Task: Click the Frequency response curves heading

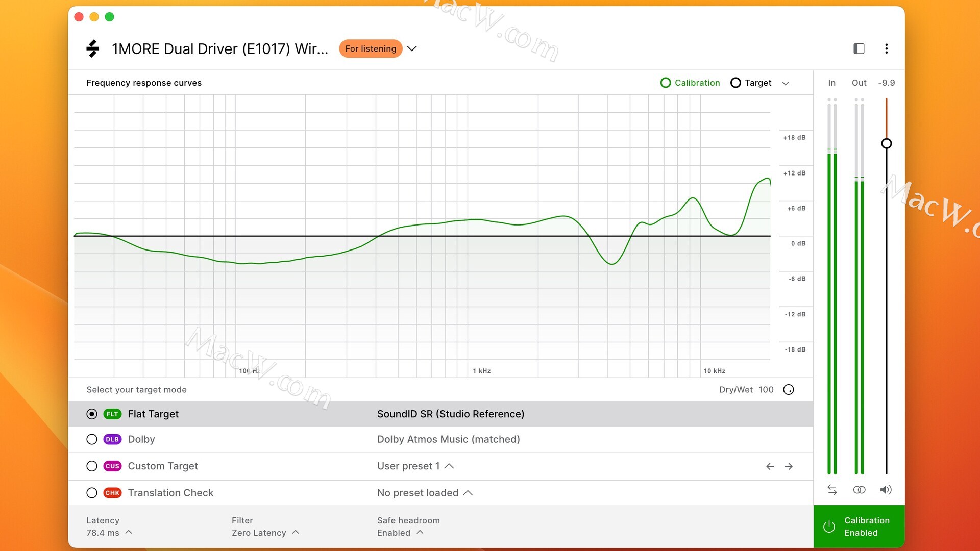Action: coord(144,83)
